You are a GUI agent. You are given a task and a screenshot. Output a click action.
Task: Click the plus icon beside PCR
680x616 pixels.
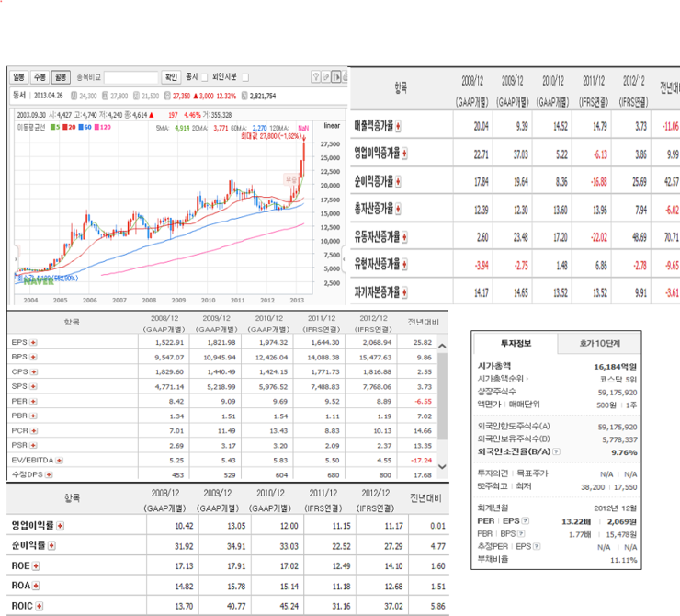click(x=34, y=431)
